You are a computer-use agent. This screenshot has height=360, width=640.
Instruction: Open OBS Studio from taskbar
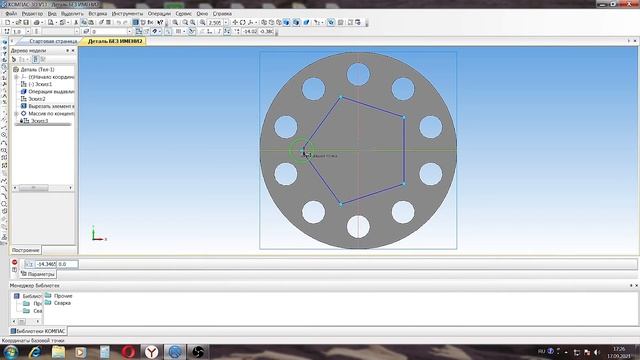[198, 352]
